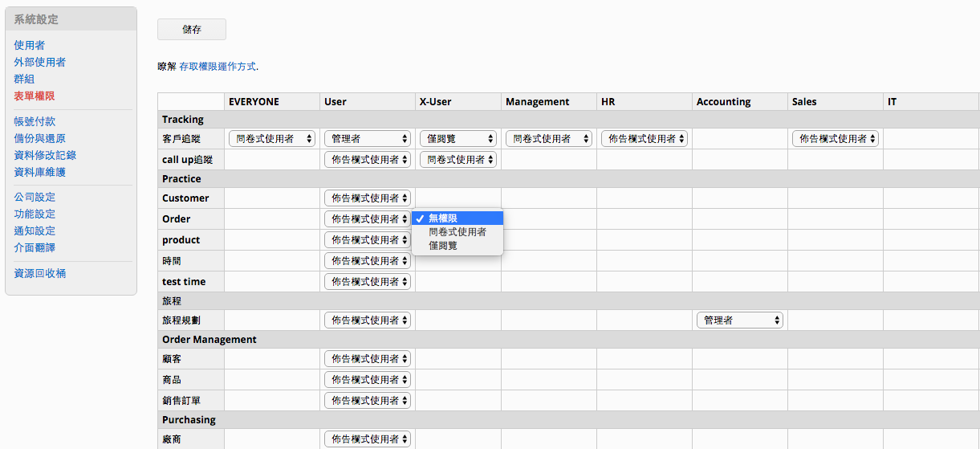Open 廠商 row User permission dropdown
The height and width of the screenshot is (449, 980).
pos(368,439)
